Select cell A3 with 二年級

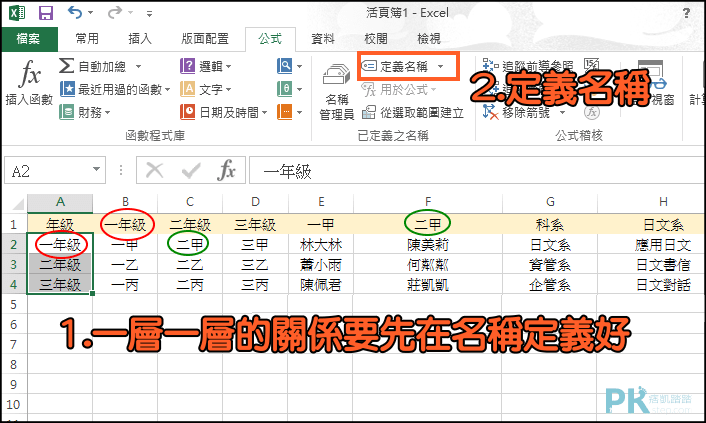click(60, 265)
